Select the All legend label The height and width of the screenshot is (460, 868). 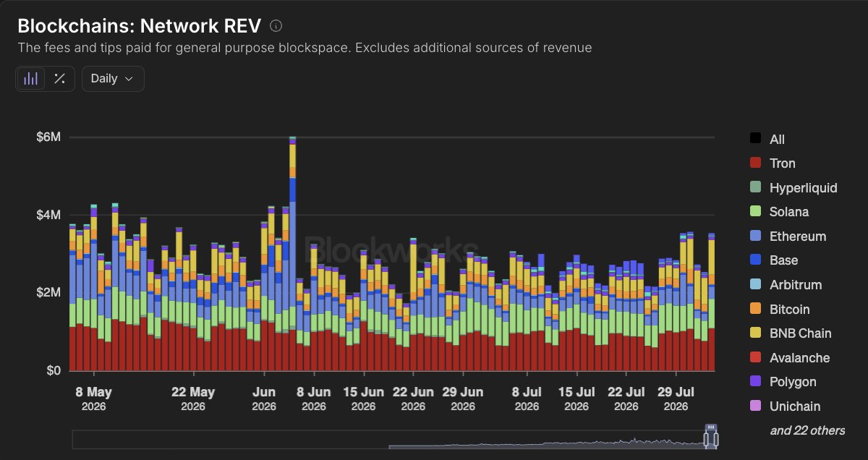coord(777,140)
